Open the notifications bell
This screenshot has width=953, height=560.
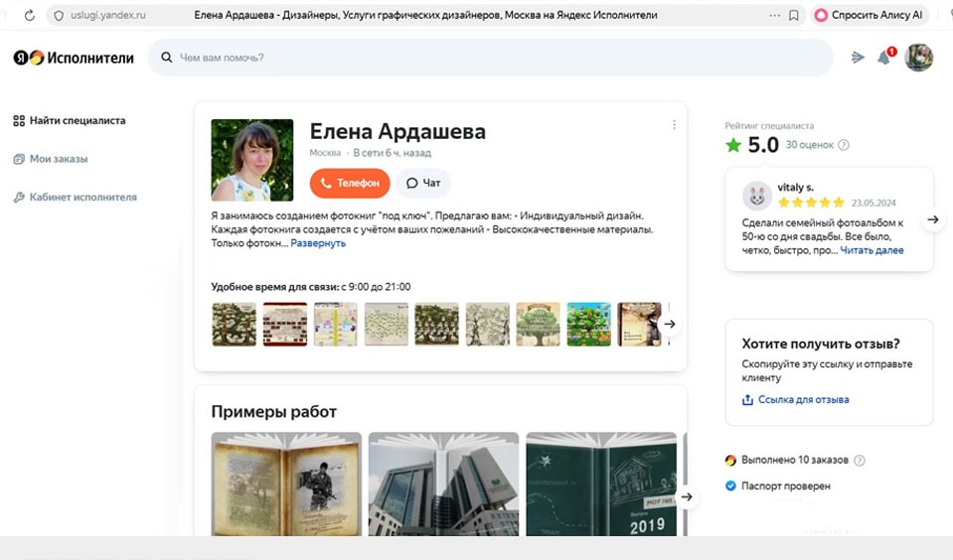884,58
